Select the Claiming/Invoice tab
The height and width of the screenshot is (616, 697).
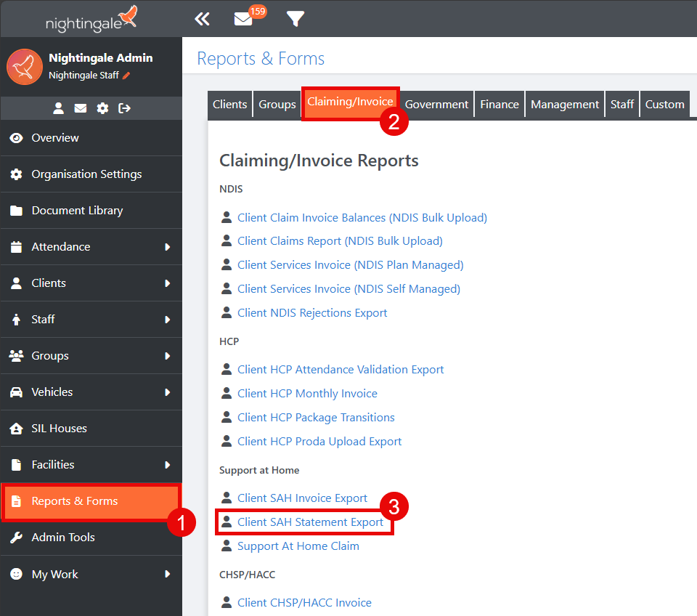350,102
